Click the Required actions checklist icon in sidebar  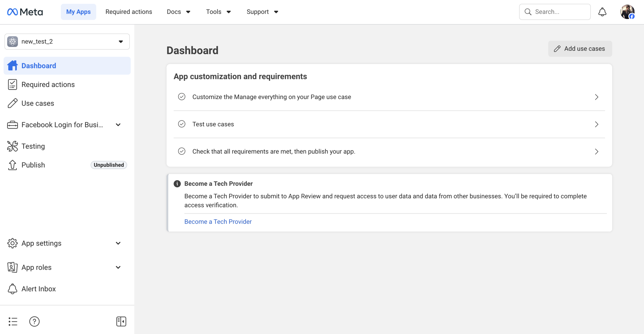coord(12,84)
